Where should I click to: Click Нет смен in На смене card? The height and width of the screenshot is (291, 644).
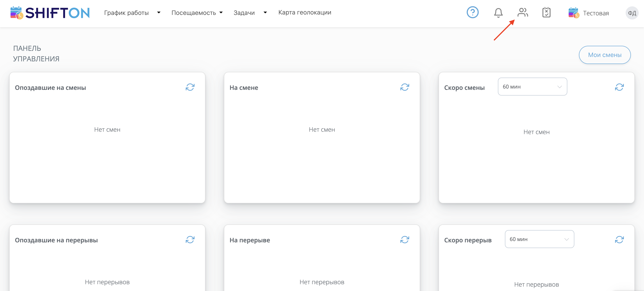(322, 130)
